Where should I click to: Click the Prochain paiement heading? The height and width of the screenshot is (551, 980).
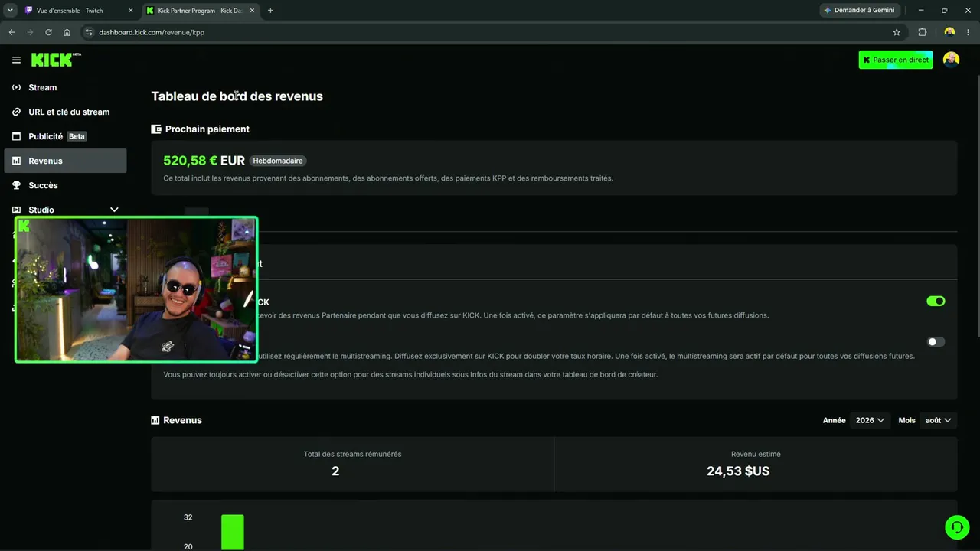tap(207, 129)
